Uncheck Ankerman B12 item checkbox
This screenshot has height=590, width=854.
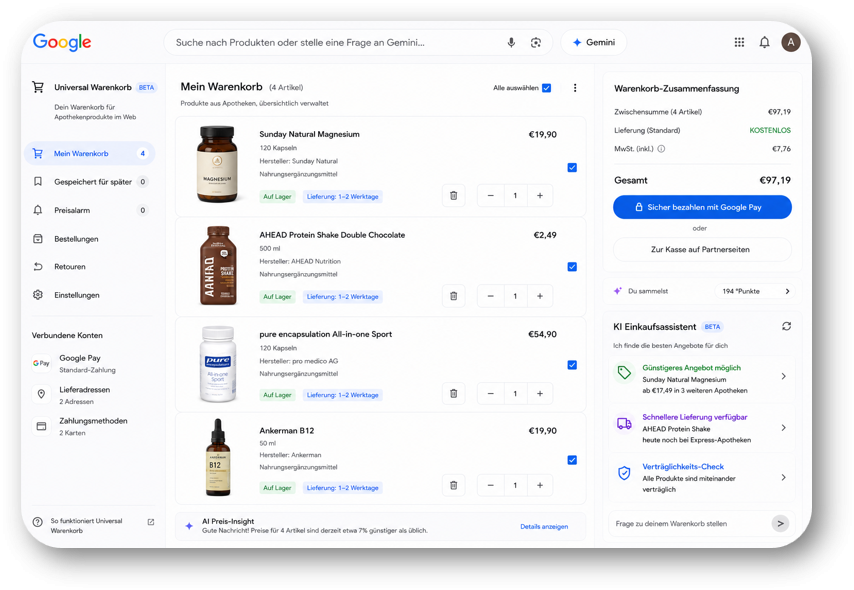pyautogui.click(x=572, y=460)
